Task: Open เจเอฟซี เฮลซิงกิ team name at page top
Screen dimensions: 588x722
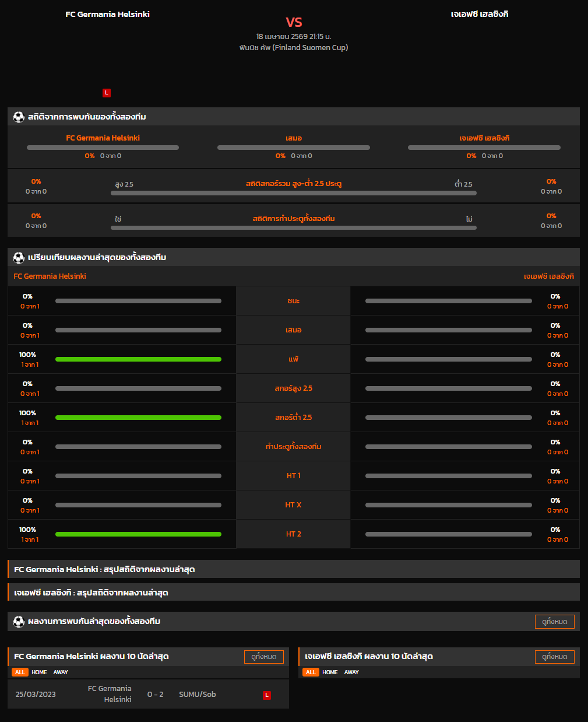Action: click(x=480, y=14)
